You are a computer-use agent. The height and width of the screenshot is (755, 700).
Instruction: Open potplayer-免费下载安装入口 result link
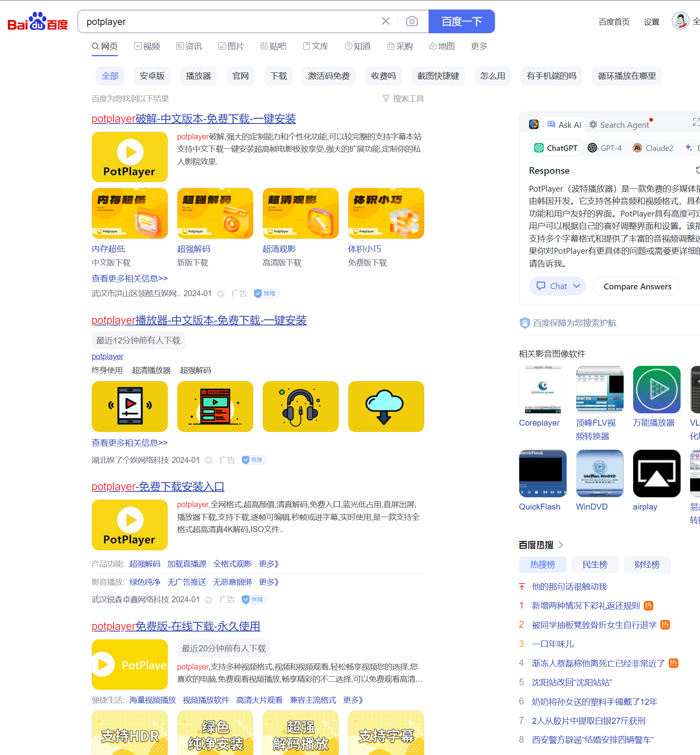click(158, 486)
